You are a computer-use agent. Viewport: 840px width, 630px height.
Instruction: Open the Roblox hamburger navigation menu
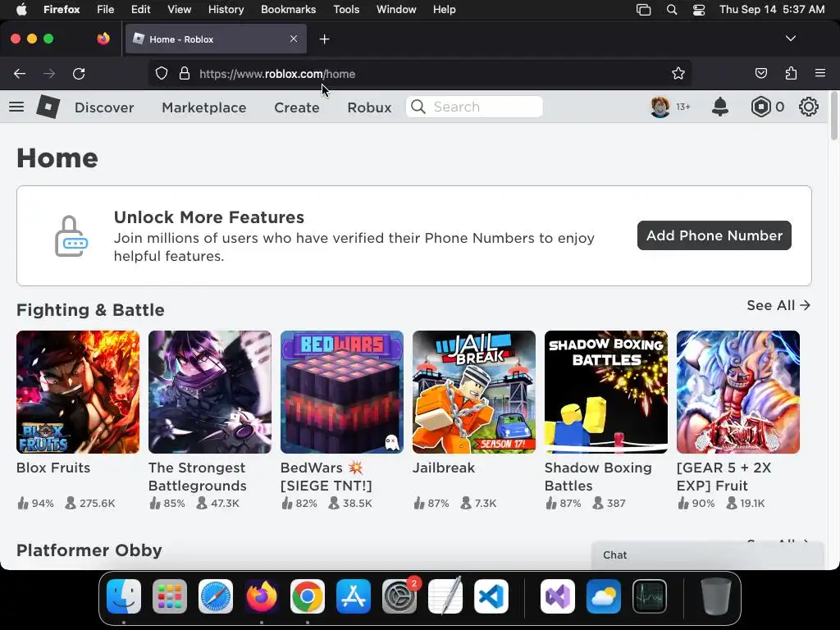pos(16,107)
